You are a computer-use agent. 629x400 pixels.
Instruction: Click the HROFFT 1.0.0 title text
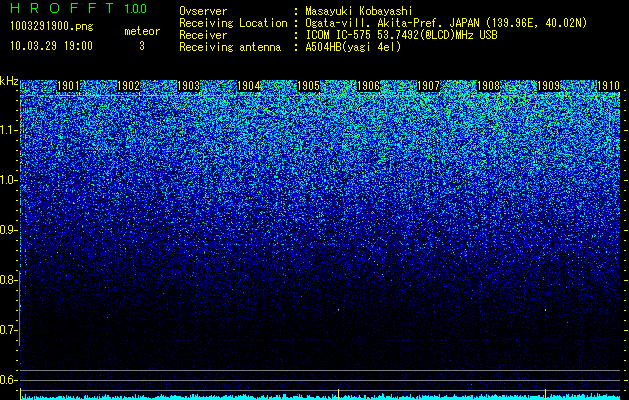point(79,8)
